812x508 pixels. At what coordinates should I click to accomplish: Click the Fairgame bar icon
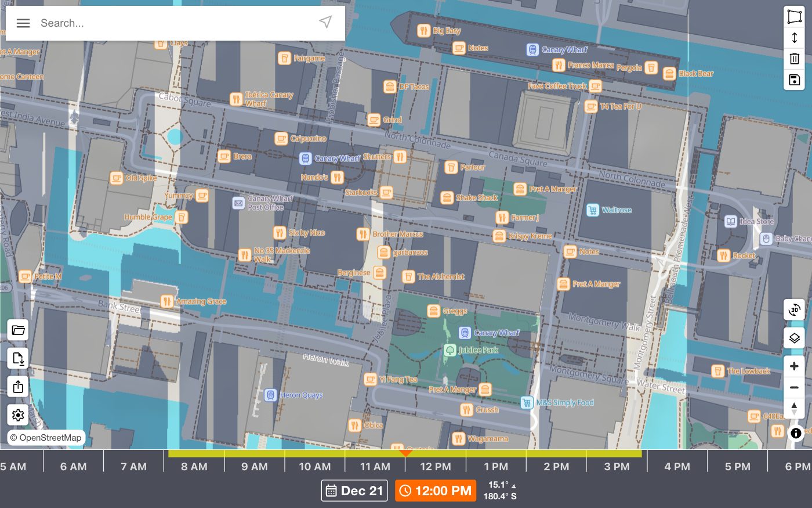[x=284, y=58]
